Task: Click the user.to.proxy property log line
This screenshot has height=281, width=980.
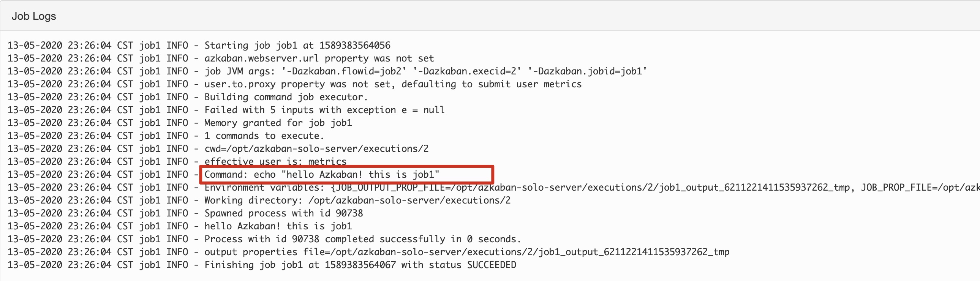Action: click(x=294, y=84)
